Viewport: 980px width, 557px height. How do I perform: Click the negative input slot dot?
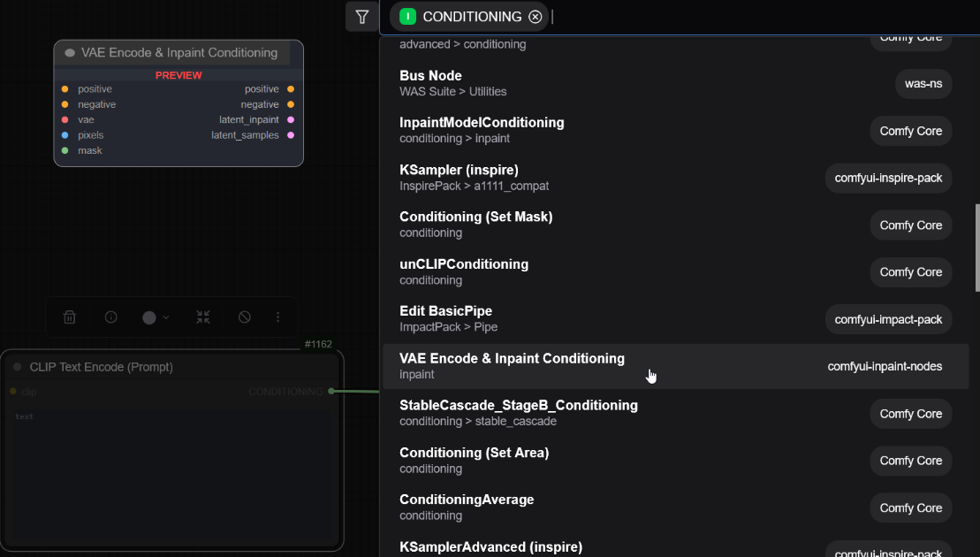[65, 104]
